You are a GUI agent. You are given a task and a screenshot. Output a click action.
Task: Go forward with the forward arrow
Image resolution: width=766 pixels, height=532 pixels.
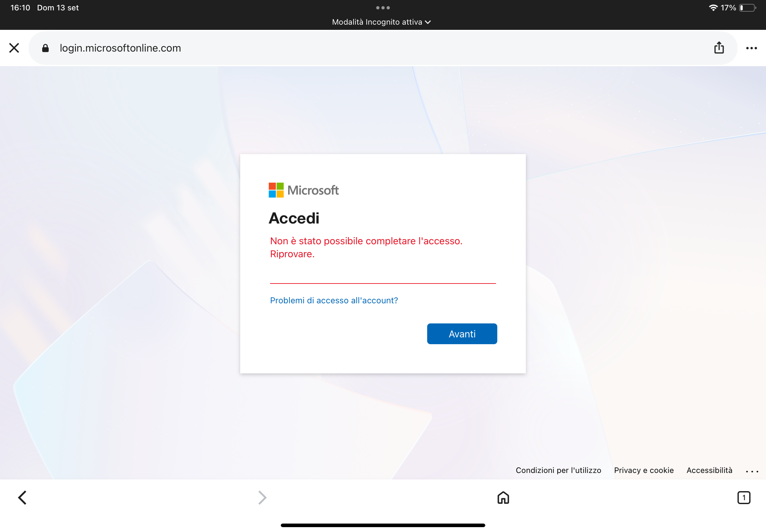(x=263, y=498)
